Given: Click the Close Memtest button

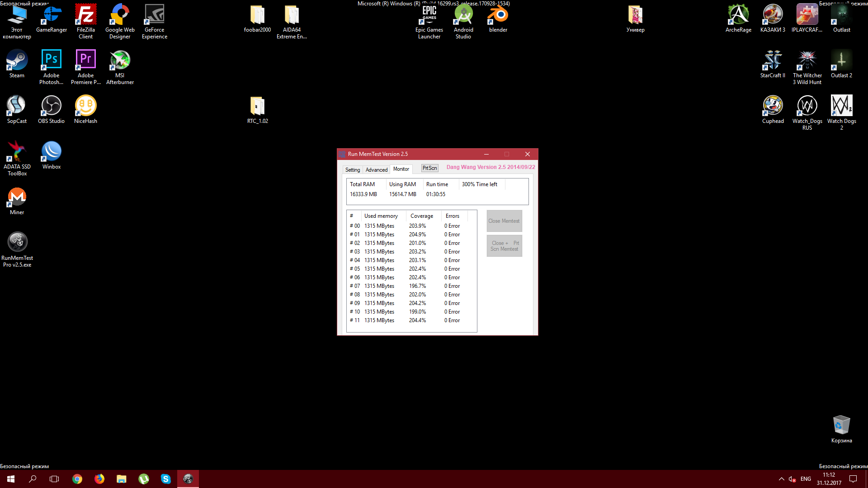Looking at the screenshot, I should click(x=504, y=221).
